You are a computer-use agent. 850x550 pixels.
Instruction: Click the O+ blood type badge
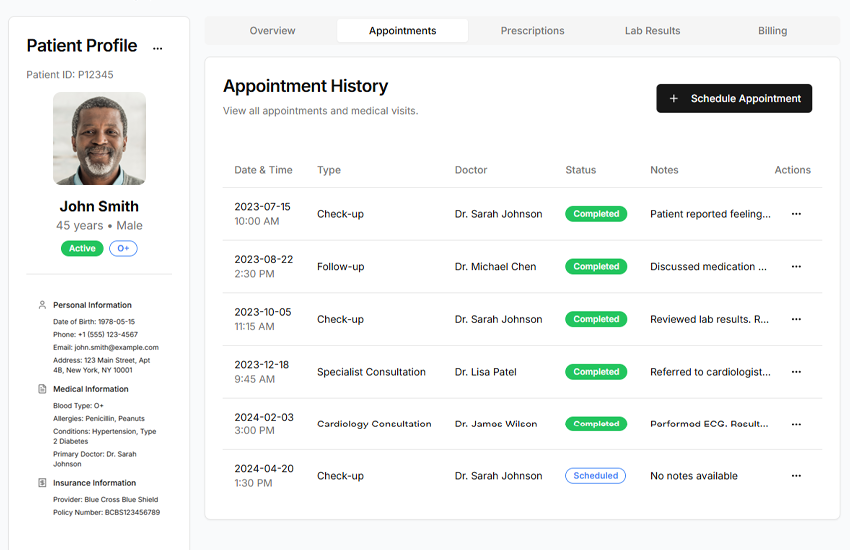(123, 248)
